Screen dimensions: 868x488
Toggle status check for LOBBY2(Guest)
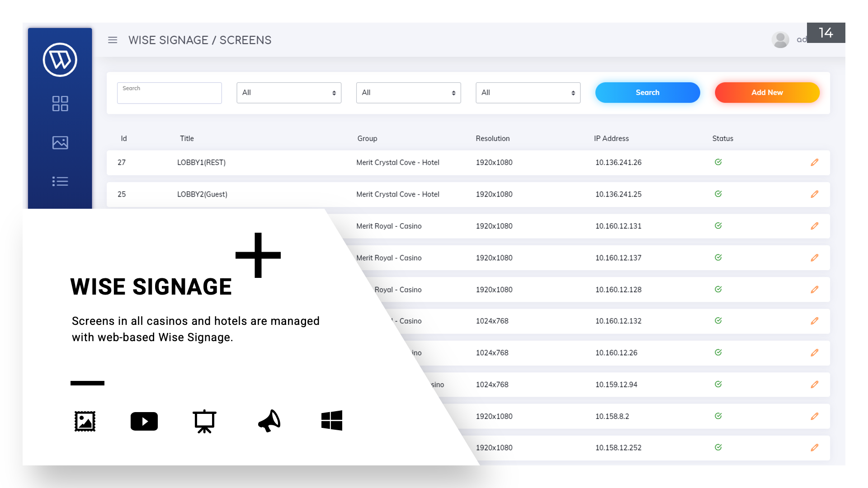(x=718, y=194)
